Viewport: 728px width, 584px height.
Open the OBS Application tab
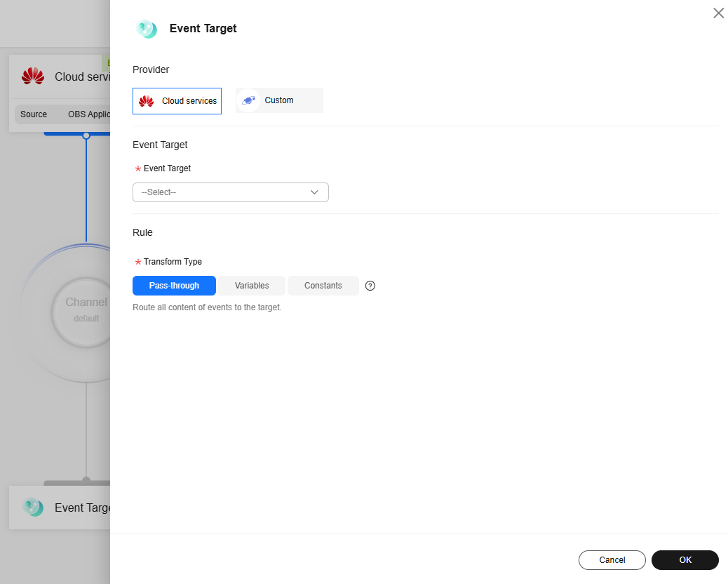click(88, 114)
